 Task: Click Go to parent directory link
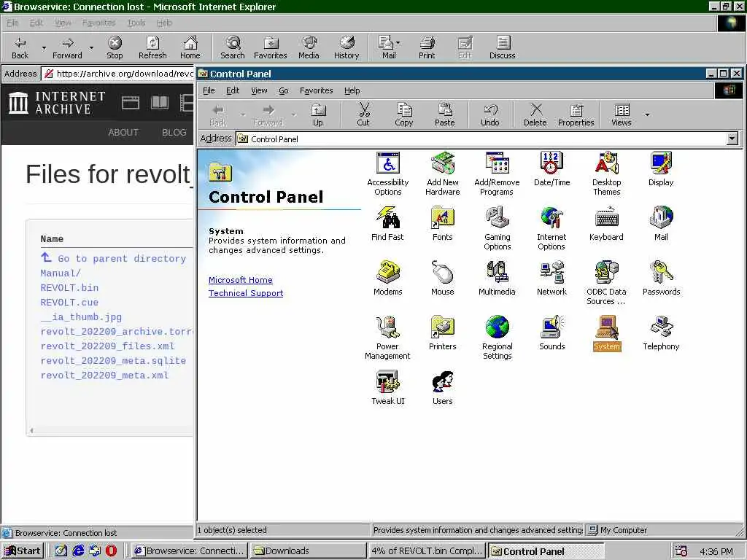coord(113,258)
